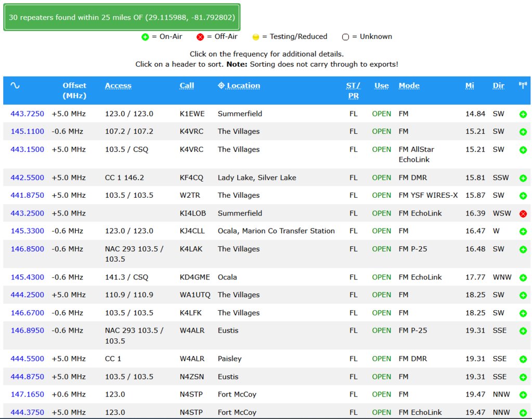Open details for frequency 146.6700
The width and height of the screenshot is (532, 419).
coord(27,313)
